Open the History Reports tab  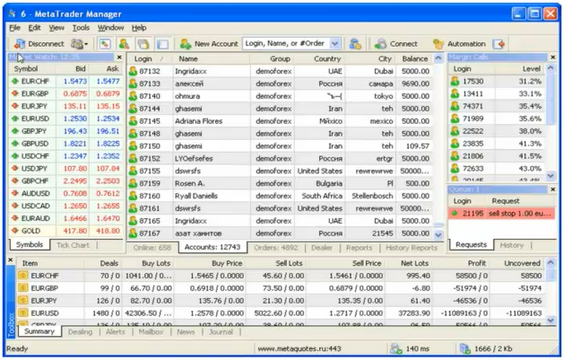pos(411,248)
